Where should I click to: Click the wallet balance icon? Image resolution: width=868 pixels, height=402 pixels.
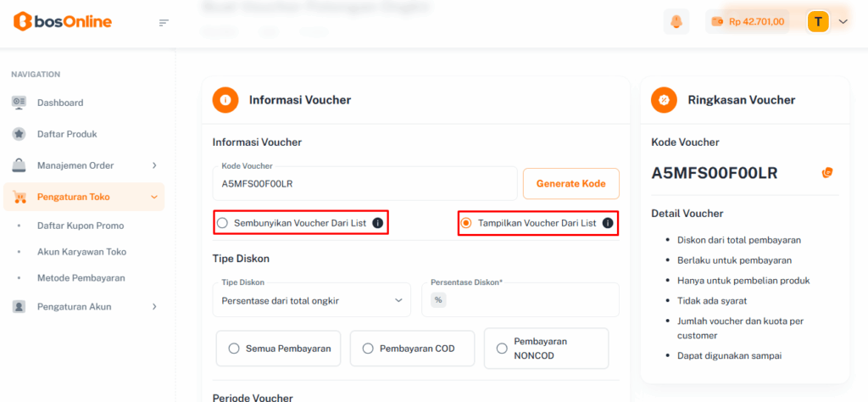717,22
